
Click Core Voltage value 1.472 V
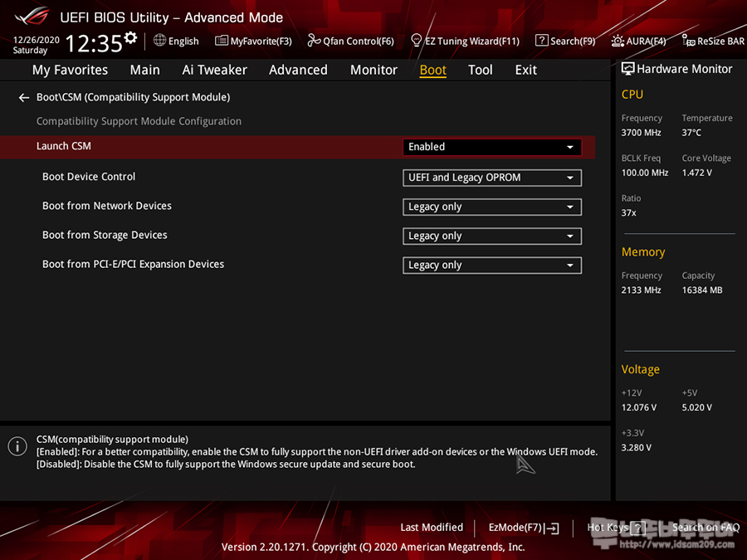click(x=697, y=173)
